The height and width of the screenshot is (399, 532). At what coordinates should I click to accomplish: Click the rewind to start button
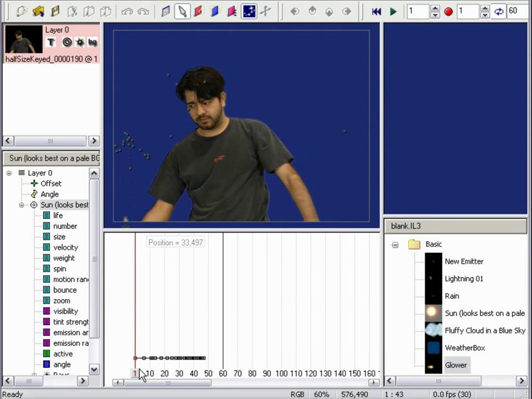click(376, 11)
